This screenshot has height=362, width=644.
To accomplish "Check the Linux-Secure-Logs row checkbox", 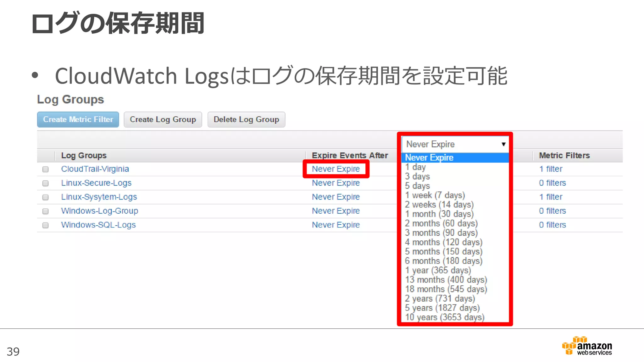I will (x=46, y=183).
